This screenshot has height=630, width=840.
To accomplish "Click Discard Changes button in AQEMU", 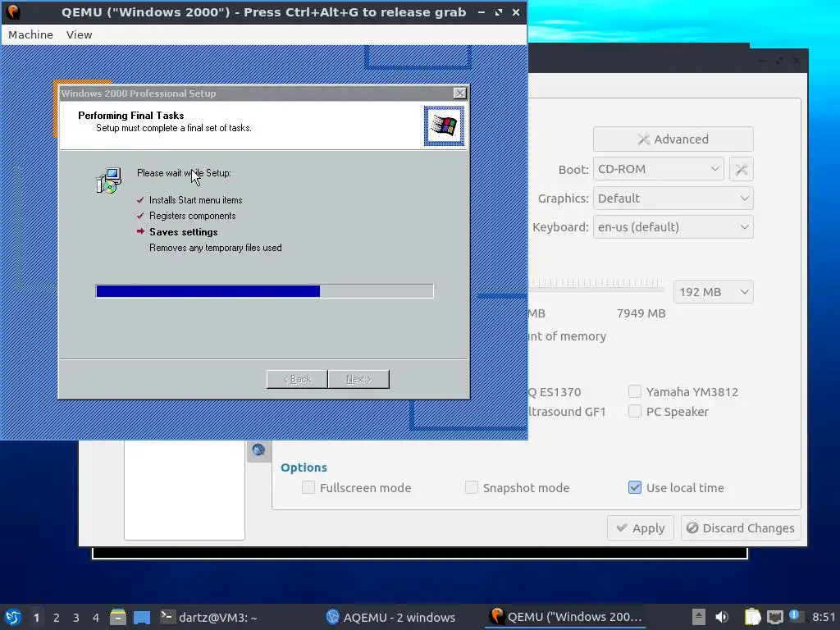I will (x=741, y=528).
